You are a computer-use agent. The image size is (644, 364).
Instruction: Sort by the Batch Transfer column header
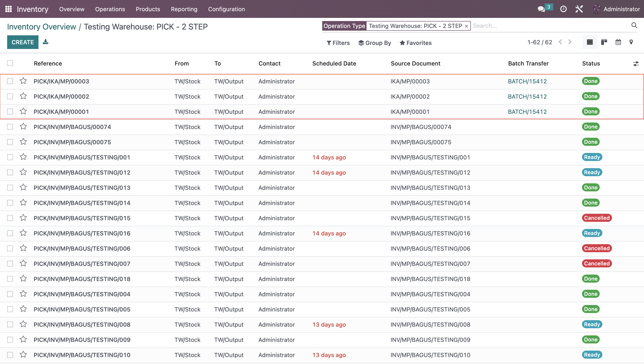coord(528,63)
